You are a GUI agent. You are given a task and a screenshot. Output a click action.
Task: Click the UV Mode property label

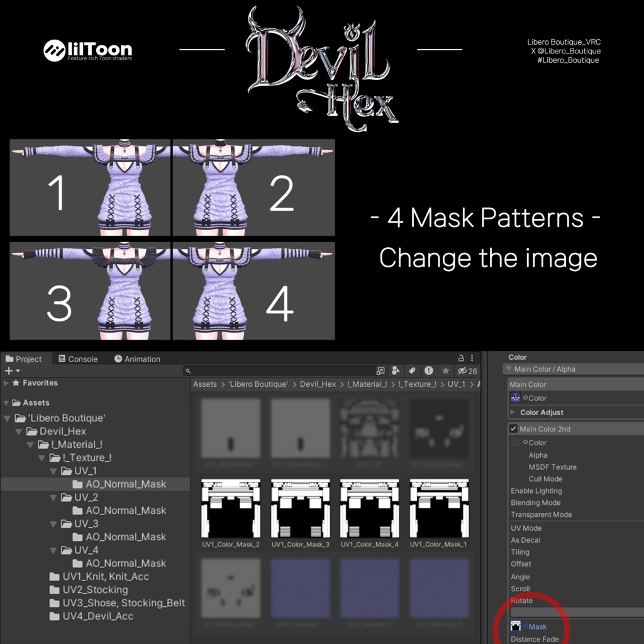pyautogui.click(x=526, y=528)
